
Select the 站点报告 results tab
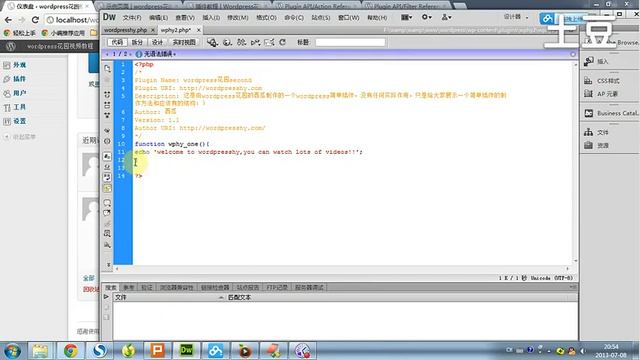coord(248,287)
